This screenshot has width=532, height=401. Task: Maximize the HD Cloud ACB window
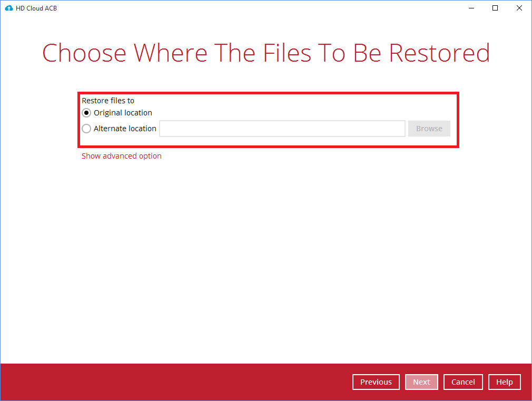(x=495, y=8)
